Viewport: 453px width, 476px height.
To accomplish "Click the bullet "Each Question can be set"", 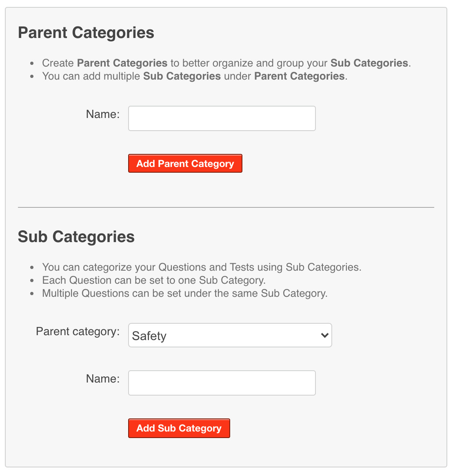I will pyautogui.click(x=154, y=280).
